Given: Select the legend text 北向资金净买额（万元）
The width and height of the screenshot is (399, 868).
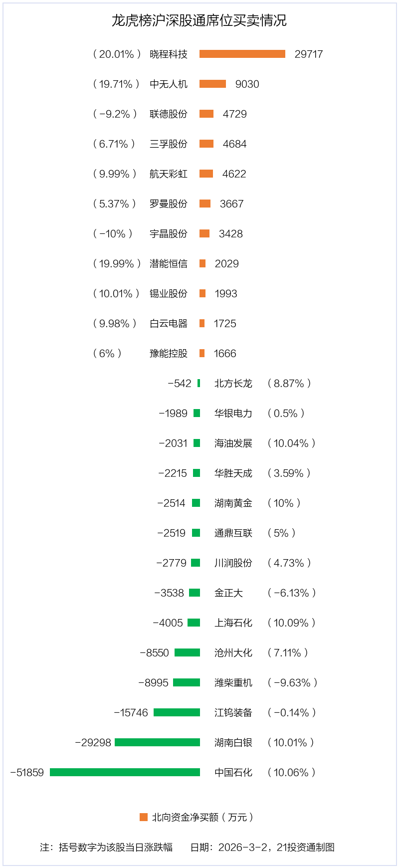Looking at the screenshot, I should point(203,817).
